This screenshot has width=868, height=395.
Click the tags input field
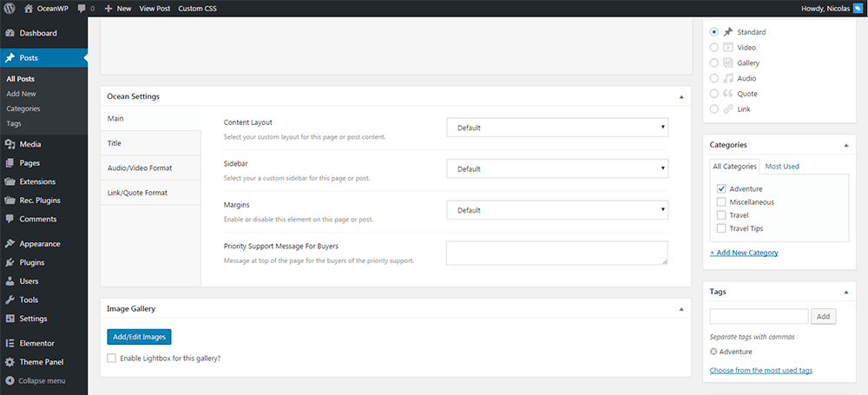[x=759, y=317]
